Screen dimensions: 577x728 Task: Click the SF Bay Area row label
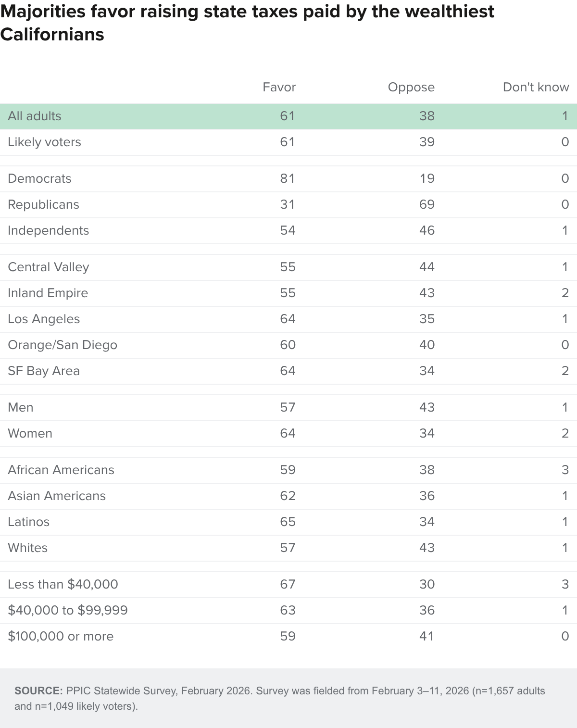(44, 371)
